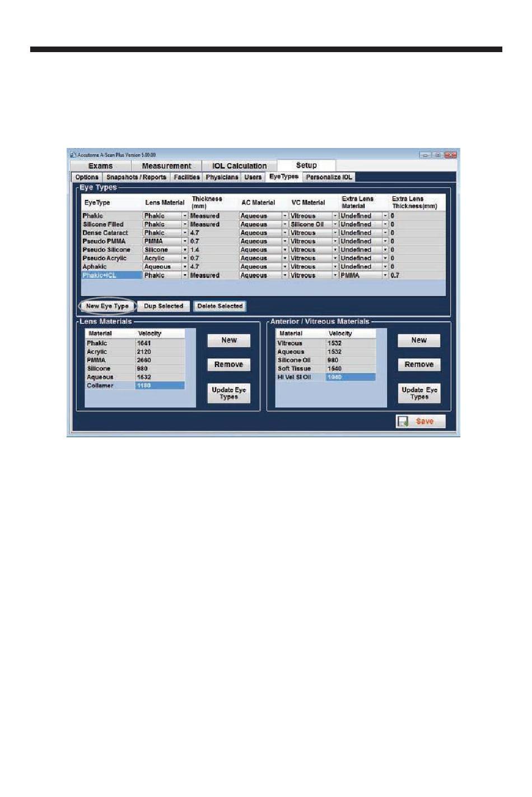Image resolution: width=532 pixels, height=797 pixels.
Task: Click Hi Vel SI Oil velocity 1040
Action: [x=351, y=377]
